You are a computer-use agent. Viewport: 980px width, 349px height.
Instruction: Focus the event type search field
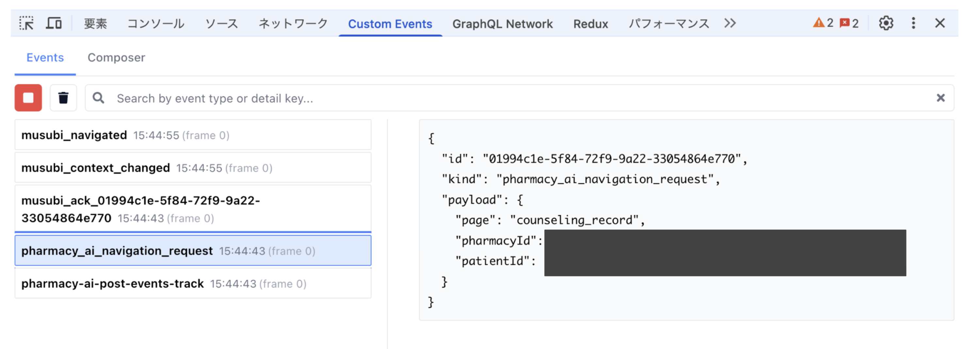pyautogui.click(x=519, y=98)
